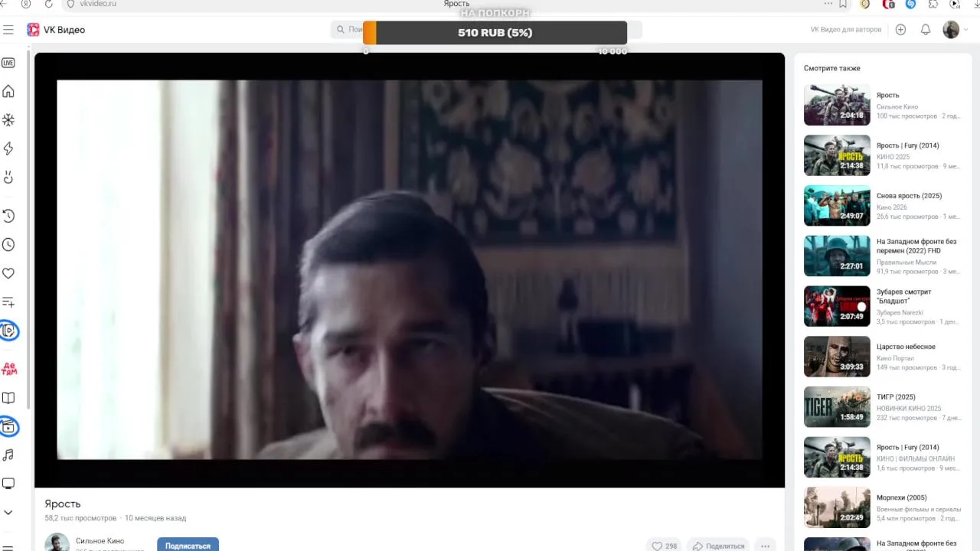Open the circled my-videos sidebar icon

tap(8, 331)
